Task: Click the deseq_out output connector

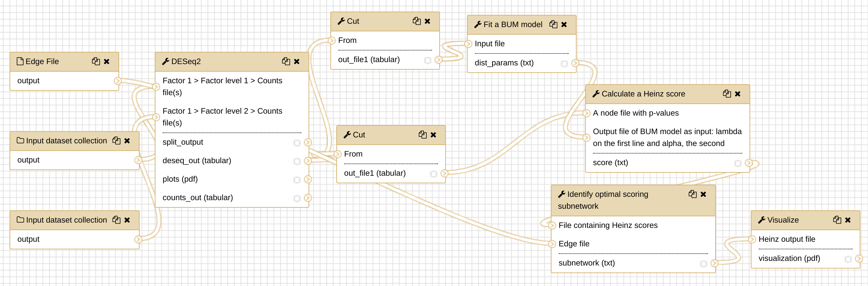Action: 308,161
